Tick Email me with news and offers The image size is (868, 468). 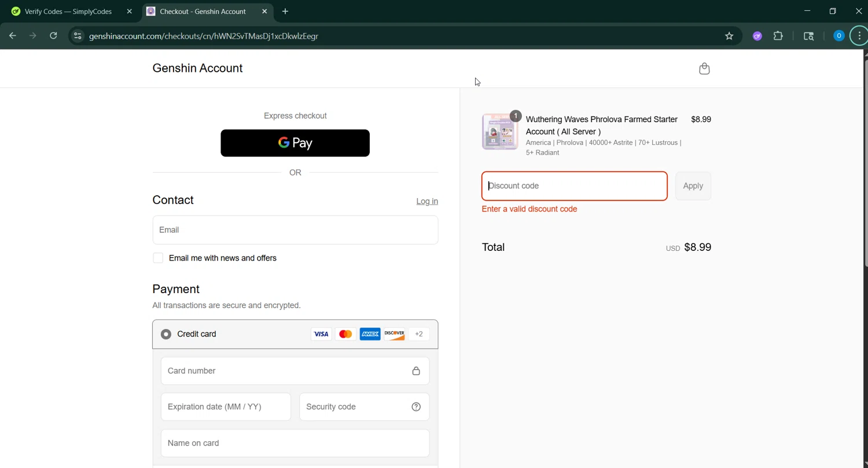point(158,258)
